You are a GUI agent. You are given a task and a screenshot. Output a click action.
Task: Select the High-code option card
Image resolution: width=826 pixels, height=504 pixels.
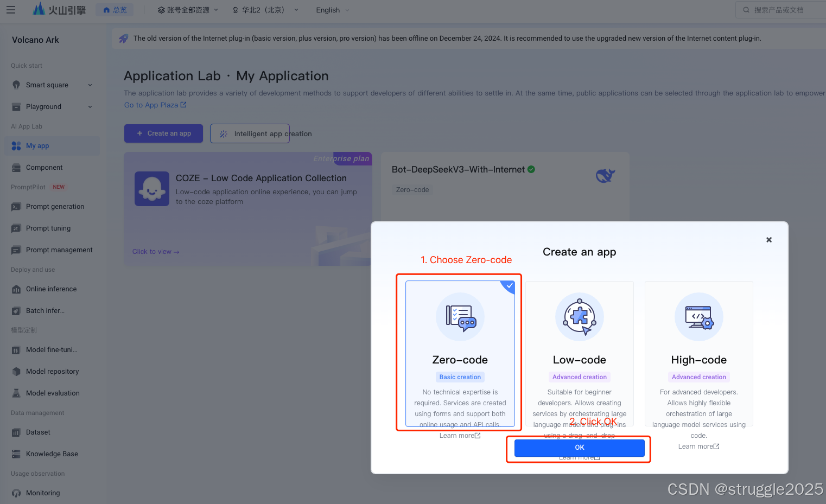tap(699, 354)
